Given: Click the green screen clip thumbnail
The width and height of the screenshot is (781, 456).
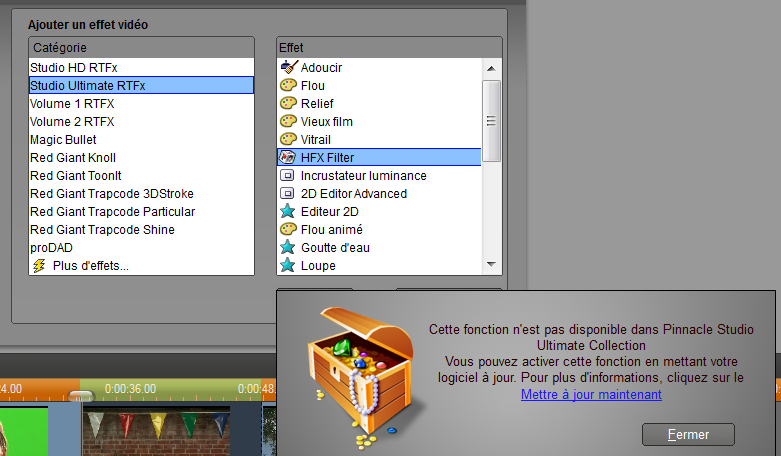Looking at the screenshot, I should tap(24, 431).
